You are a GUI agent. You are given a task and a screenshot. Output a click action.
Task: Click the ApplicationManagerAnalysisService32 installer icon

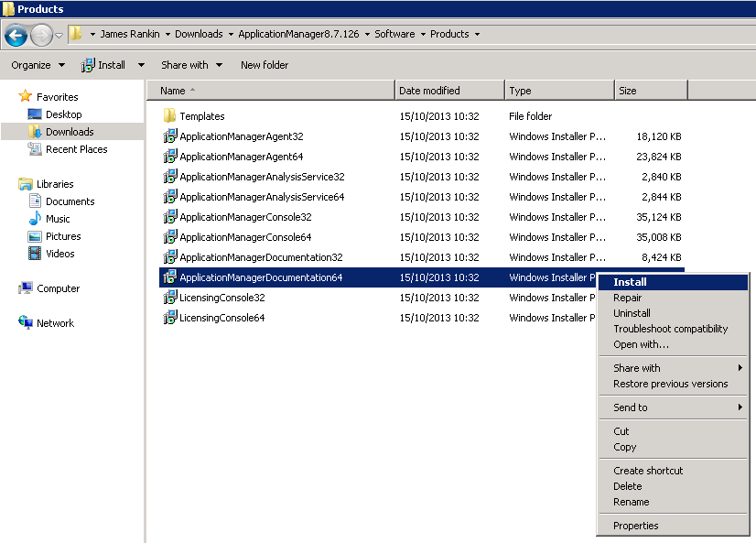[169, 177]
